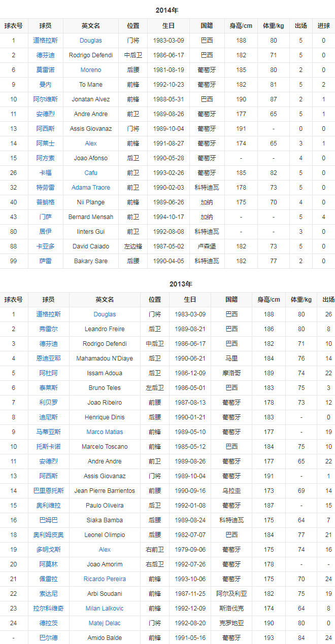
Task: Click player link 特劳雷
Action: (x=46, y=188)
